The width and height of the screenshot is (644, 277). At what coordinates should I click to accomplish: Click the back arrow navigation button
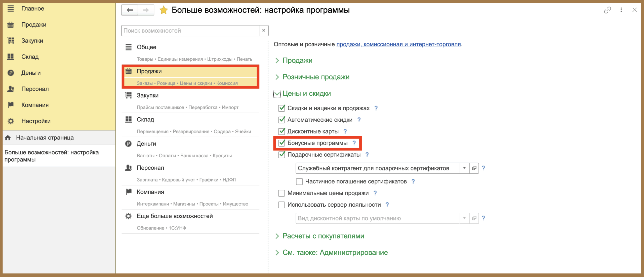(x=130, y=10)
